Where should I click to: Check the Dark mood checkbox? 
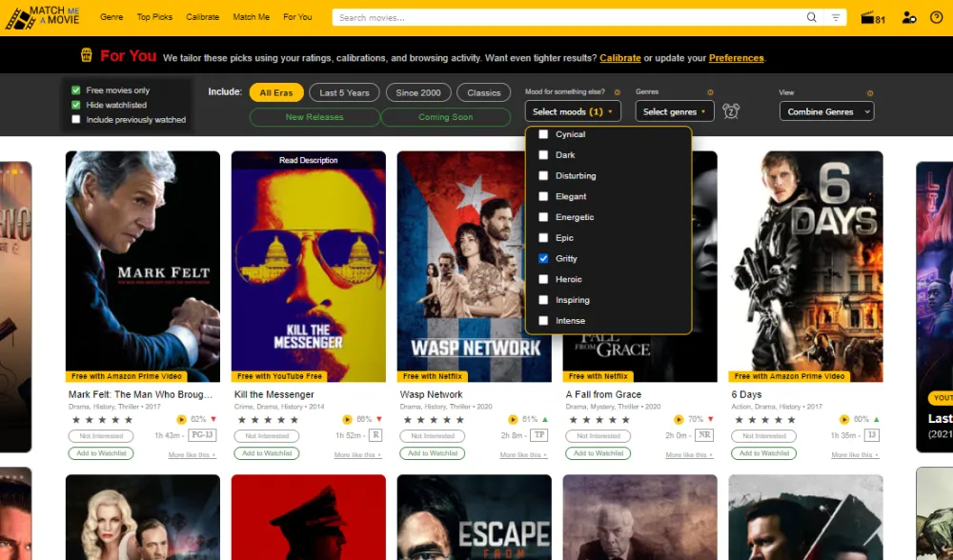[x=543, y=155]
